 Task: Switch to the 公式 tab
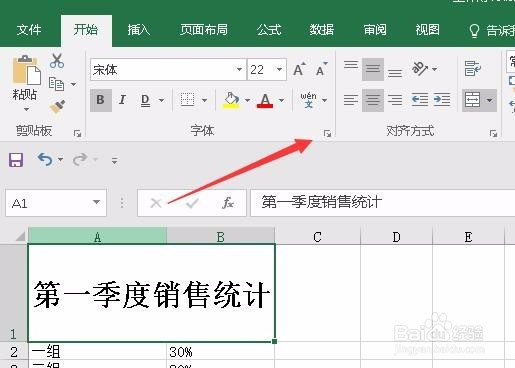pos(269,30)
